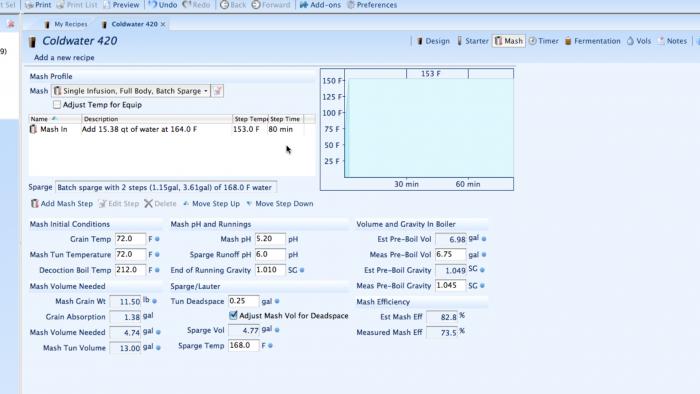
Task: Click the Add a new recipe link
Action: pos(64,58)
